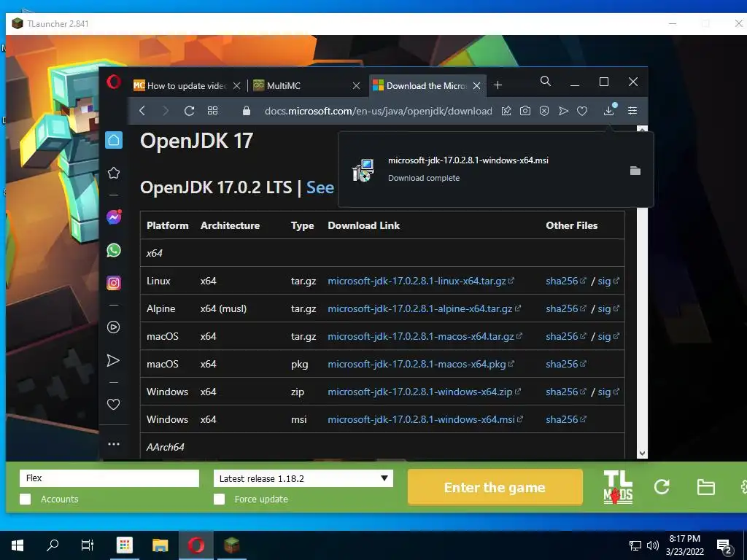Toggle the Accounts checkbox in TLauncher
The height and width of the screenshot is (560, 747).
click(26, 499)
